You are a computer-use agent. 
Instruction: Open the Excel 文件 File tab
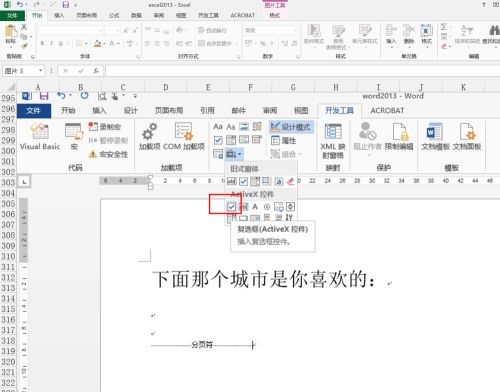point(12,15)
